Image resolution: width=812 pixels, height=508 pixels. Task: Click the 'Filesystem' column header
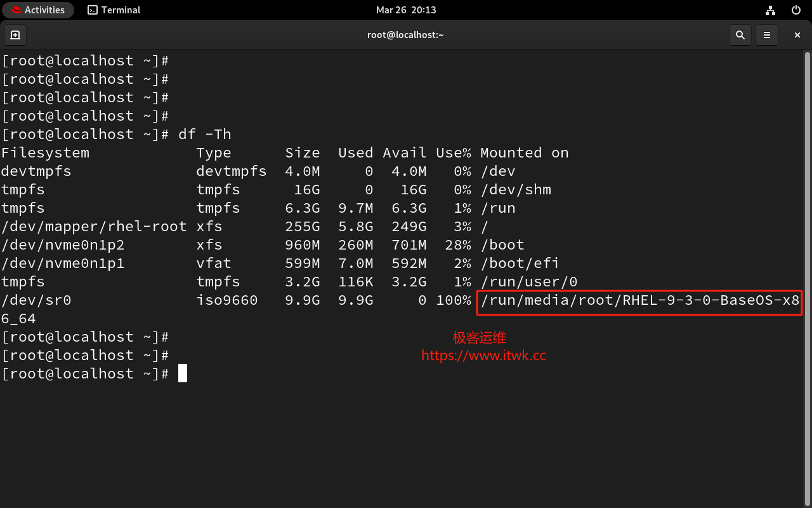tap(45, 153)
